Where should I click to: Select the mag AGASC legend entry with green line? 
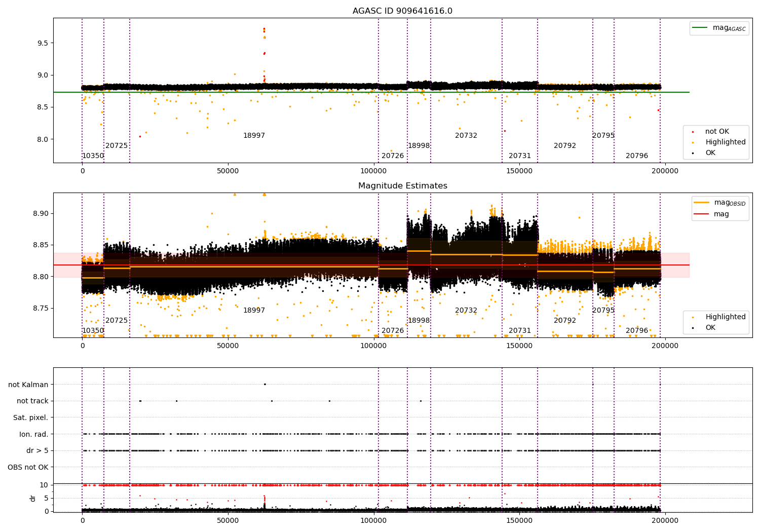719,28
